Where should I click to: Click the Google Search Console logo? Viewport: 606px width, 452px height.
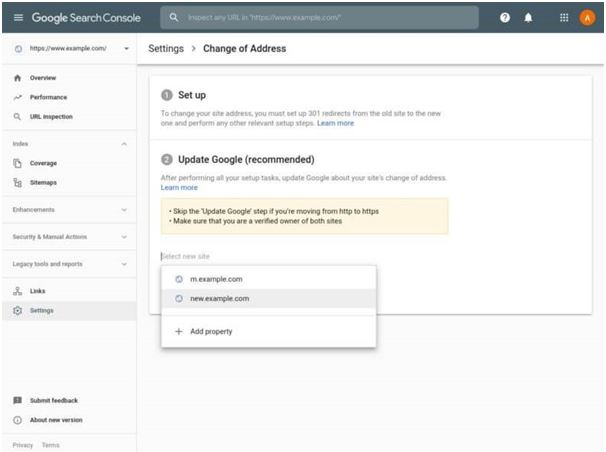[86, 17]
